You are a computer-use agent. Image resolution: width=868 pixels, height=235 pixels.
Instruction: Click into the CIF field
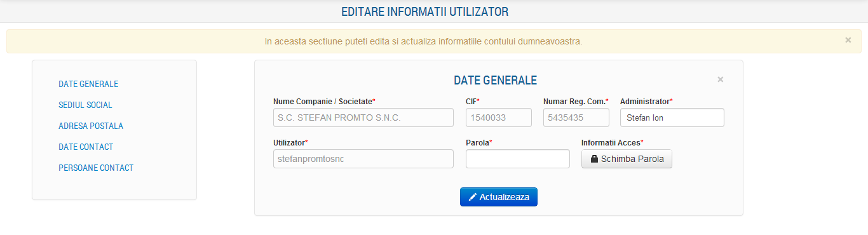[499, 117]
